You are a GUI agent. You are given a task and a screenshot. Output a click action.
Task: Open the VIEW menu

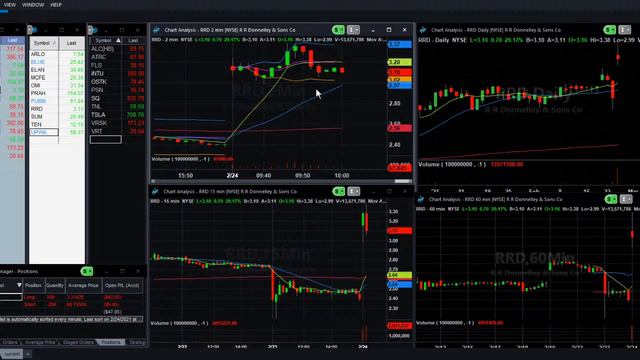click(9, 4)
